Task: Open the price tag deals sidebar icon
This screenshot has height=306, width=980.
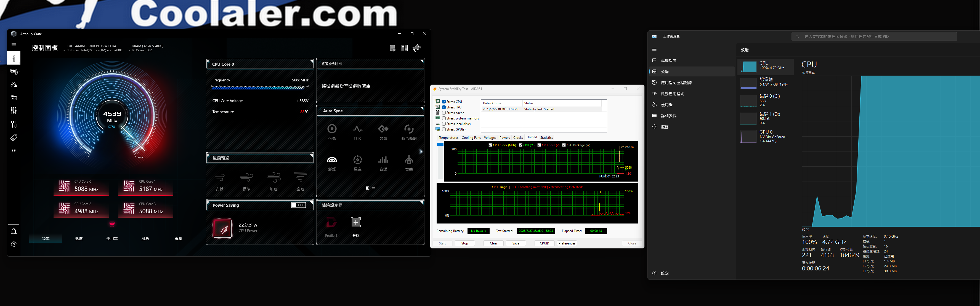Action: point(14,138)
